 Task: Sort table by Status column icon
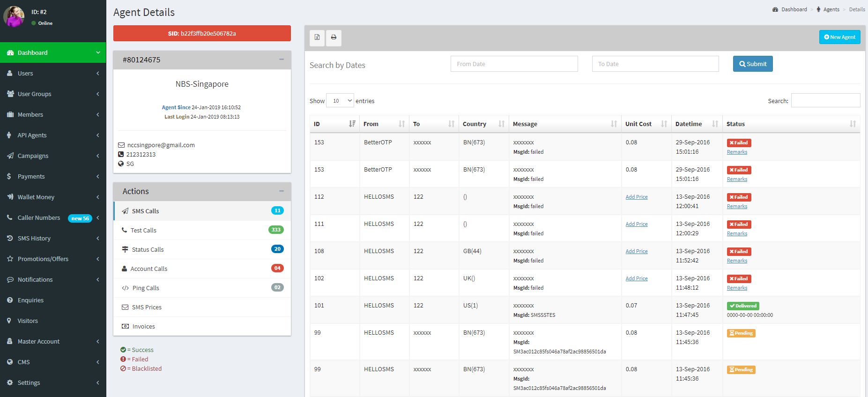[853, 124]
